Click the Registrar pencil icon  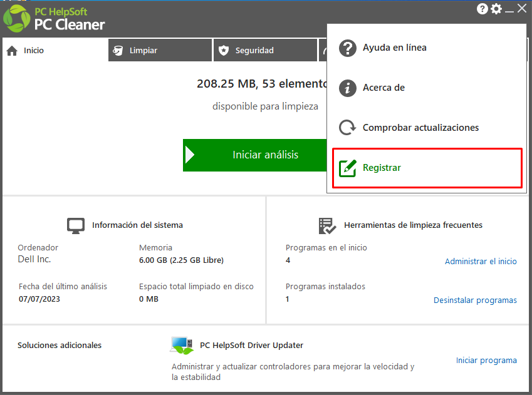click(348, 168)
